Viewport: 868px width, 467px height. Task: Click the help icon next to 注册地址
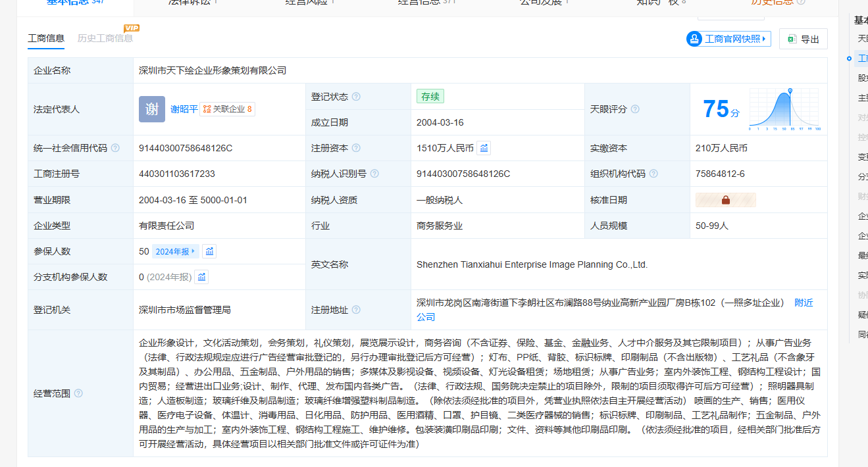[x=356, y=310]
